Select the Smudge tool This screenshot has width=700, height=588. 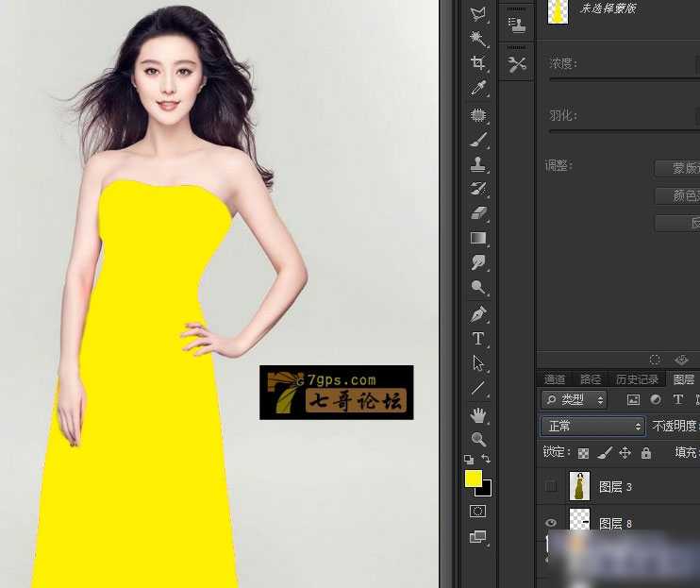pyautogui.click(x=478, y=262)
